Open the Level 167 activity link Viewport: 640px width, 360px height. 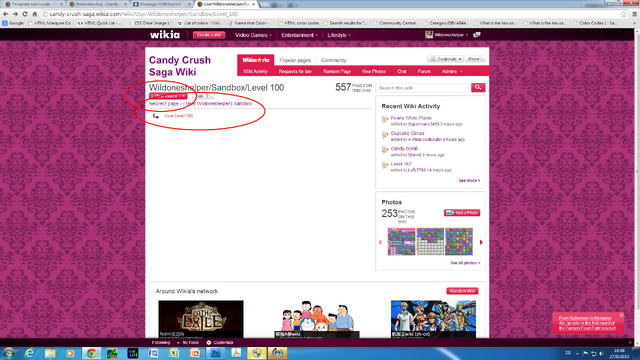coord(401,164)
